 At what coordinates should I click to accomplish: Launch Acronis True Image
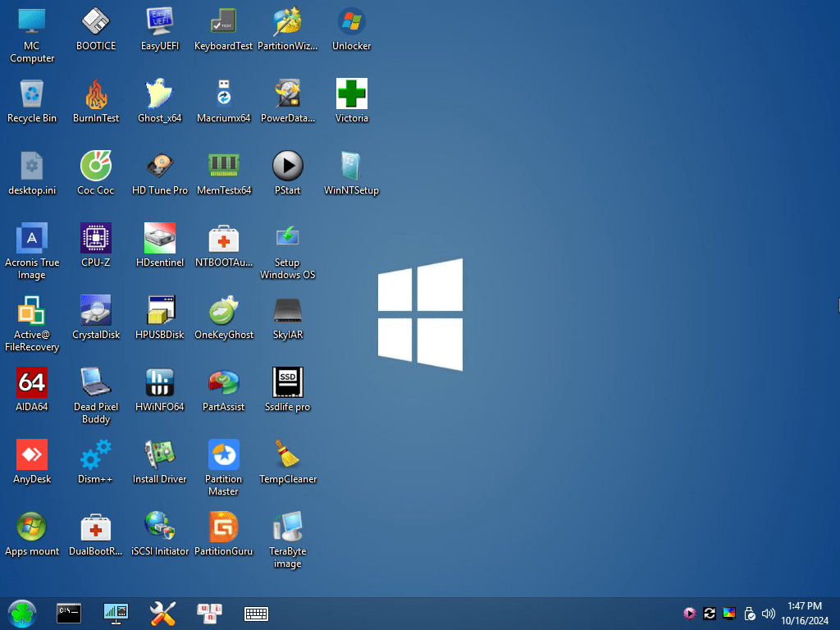32,251
